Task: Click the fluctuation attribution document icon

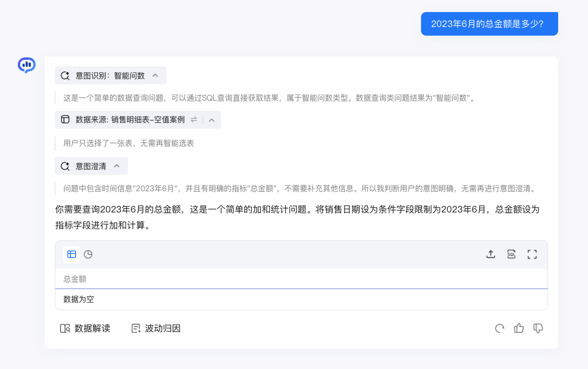Action: coord(136,329)
